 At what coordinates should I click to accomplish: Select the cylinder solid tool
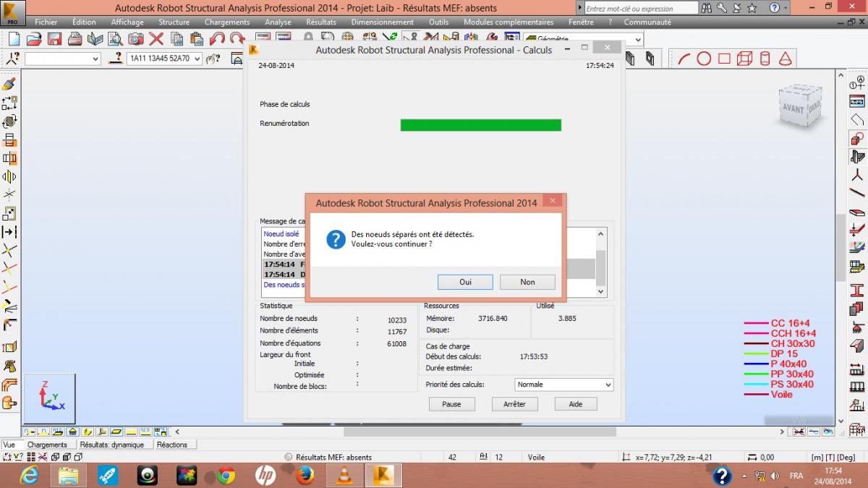click(x=765, y=59)
